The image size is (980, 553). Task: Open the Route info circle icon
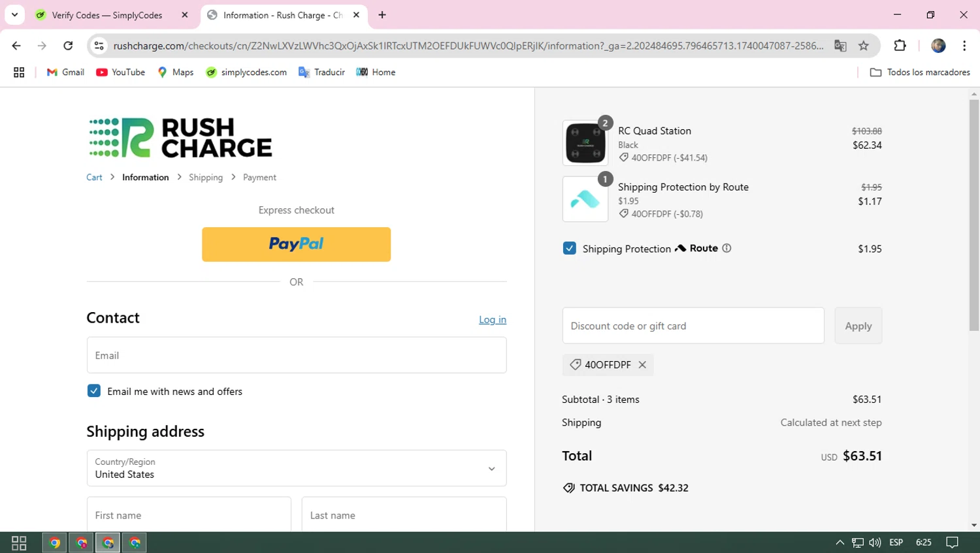(727, 248)
